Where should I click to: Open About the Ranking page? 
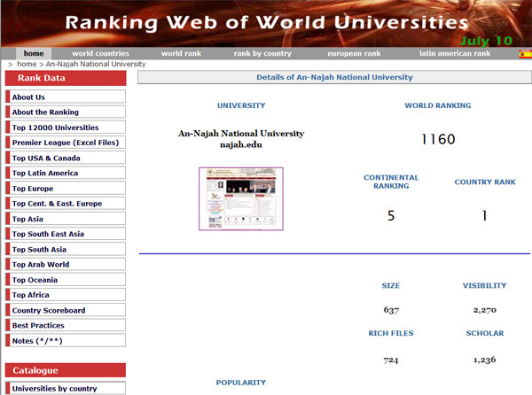(45, 112)
